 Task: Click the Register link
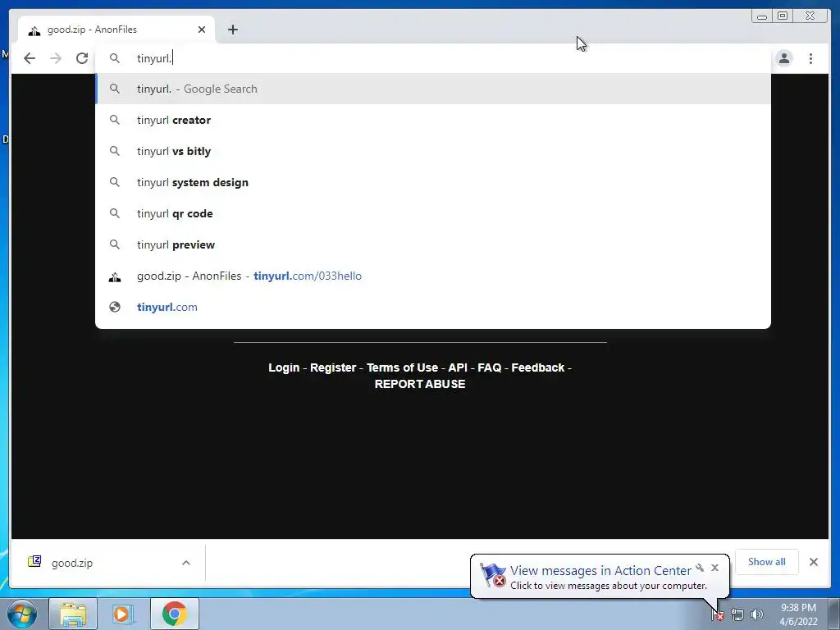point(333,367)
